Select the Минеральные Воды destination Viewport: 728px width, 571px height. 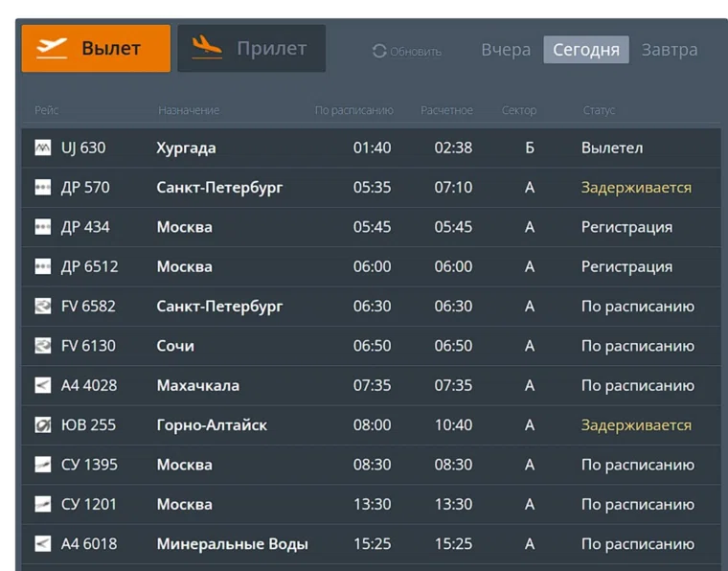[x=232, y=544]
